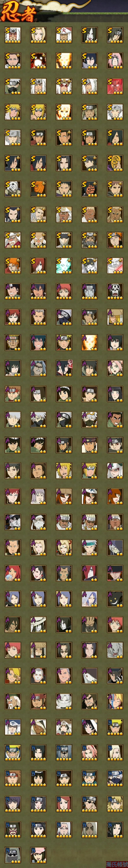
Task: Select A-rank black-faced ninja with yellow grin
Action: pos(115,598)
